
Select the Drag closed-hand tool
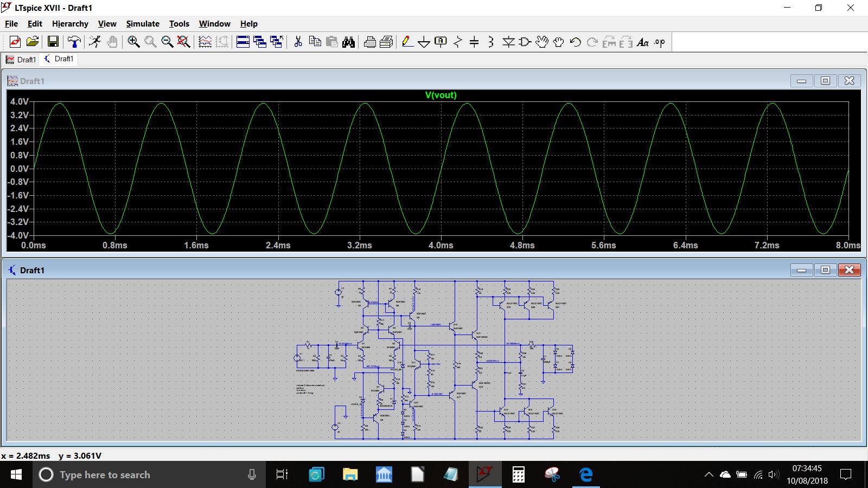558,42
